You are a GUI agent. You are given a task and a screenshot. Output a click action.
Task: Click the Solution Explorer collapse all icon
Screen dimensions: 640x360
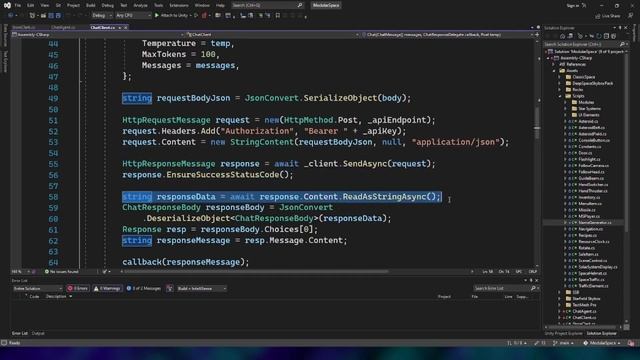click(x=606, y=36)
